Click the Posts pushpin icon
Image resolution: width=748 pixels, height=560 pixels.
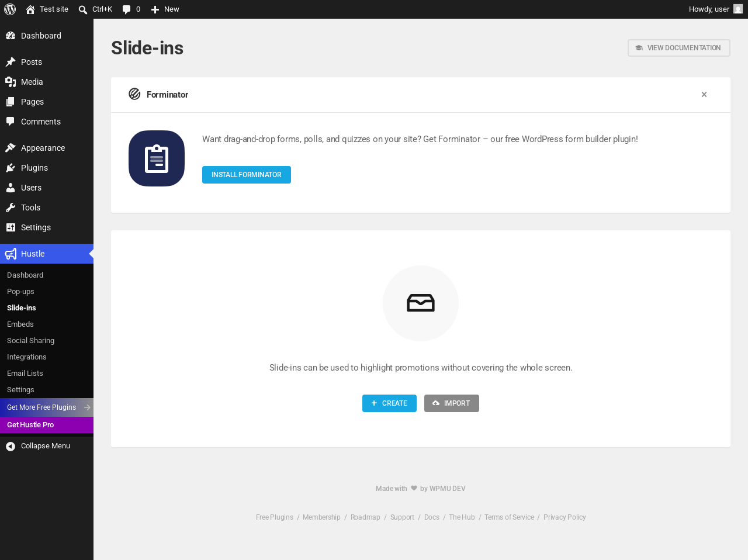[11, 62]
